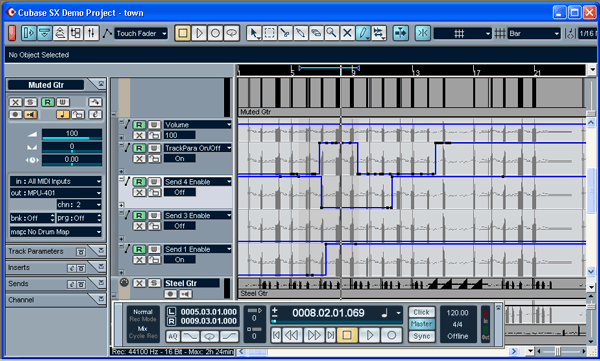Image resolution: width=600 pixels, height=361 pixels.
Task: Mute the Send 4 Enable automation subtrack
Action: click(139, 193)
